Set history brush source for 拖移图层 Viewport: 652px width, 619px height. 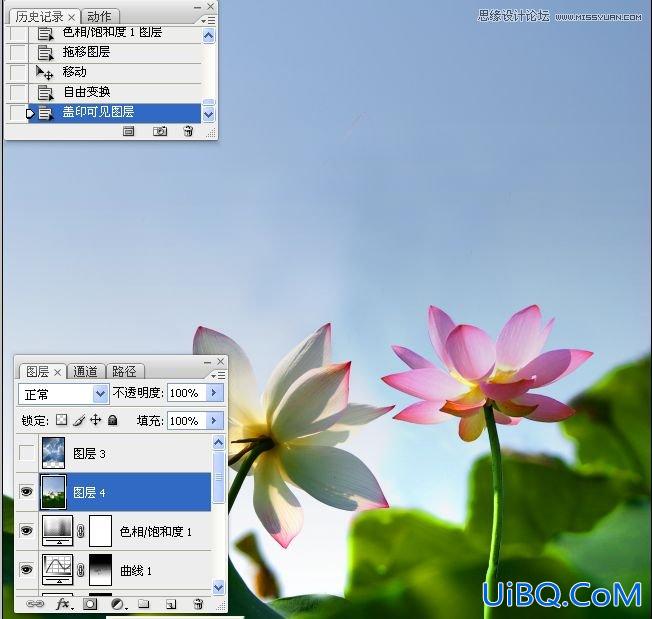point(17,52)
